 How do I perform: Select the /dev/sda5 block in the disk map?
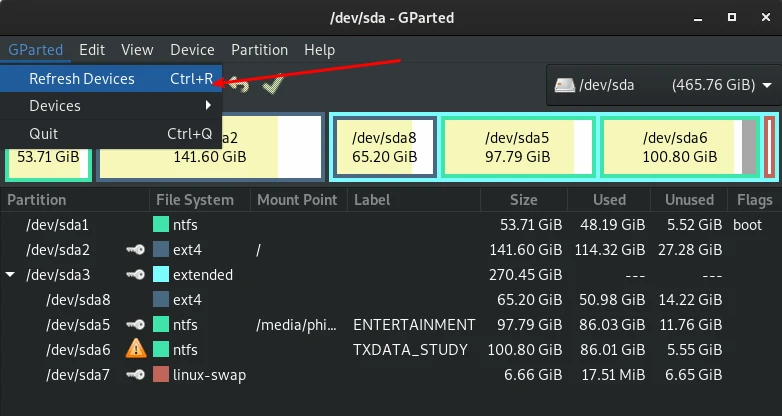[518, 147]
